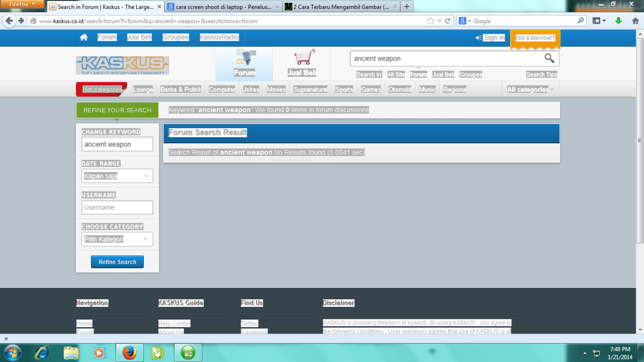The image size is (644, 362).
Task: Open KaskusRadio in the top navigation bar
Action: (x=219, y=38)
